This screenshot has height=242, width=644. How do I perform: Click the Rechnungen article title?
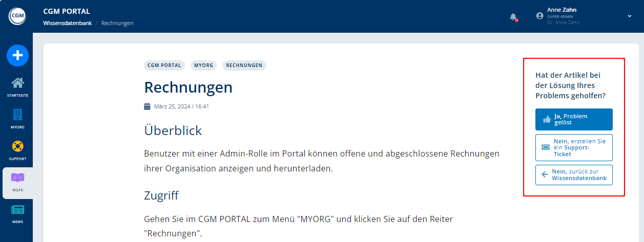click(x=189, y=87)
